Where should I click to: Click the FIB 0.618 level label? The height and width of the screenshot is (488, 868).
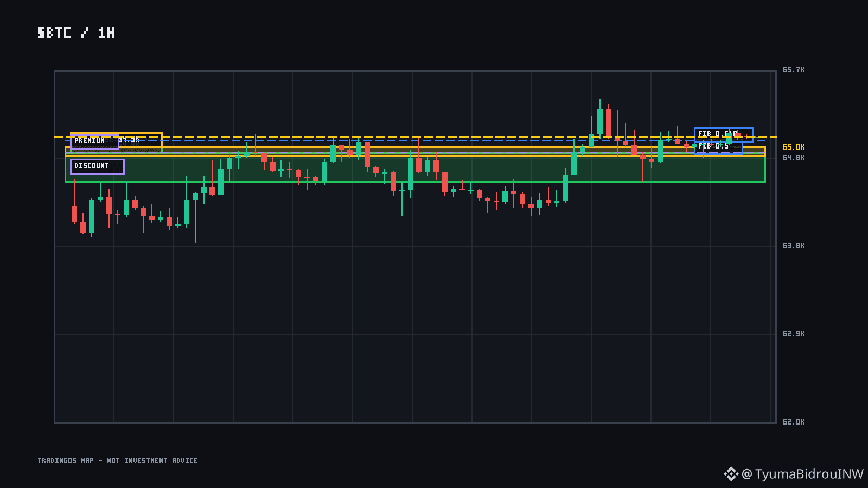click(x=724, y=134)
